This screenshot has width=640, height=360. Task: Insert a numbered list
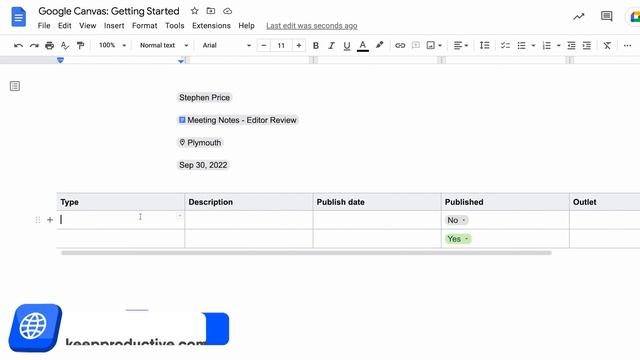(547, 45)
